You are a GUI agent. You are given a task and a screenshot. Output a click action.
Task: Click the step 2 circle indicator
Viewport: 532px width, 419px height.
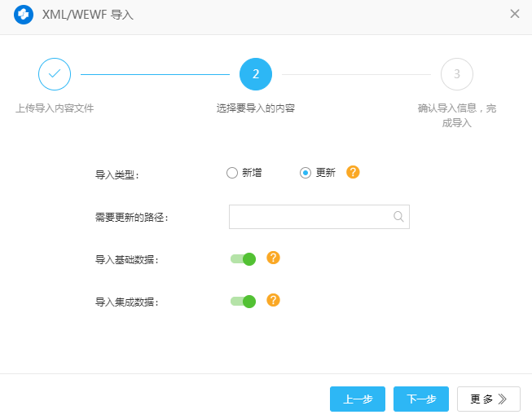256,74
